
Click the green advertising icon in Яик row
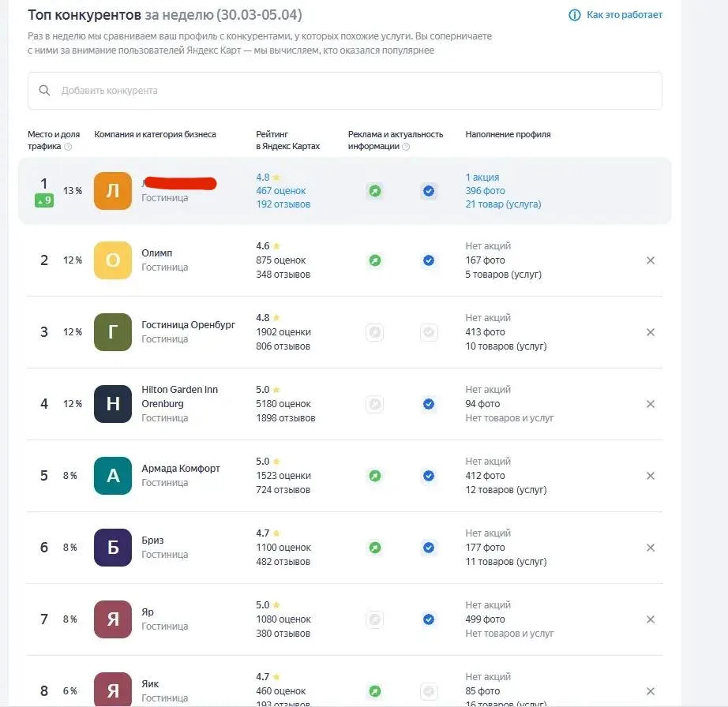point(375,691)
